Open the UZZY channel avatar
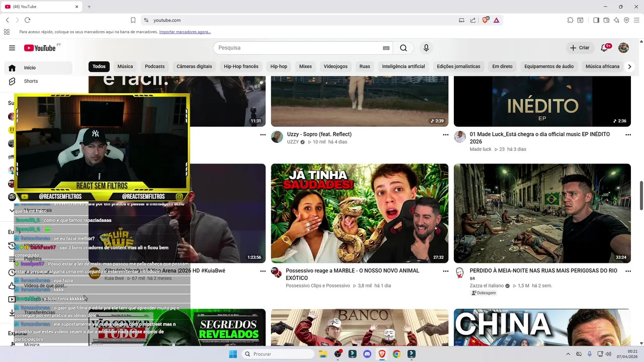Viewport: 644px width, 362px height. click(277, 137)
